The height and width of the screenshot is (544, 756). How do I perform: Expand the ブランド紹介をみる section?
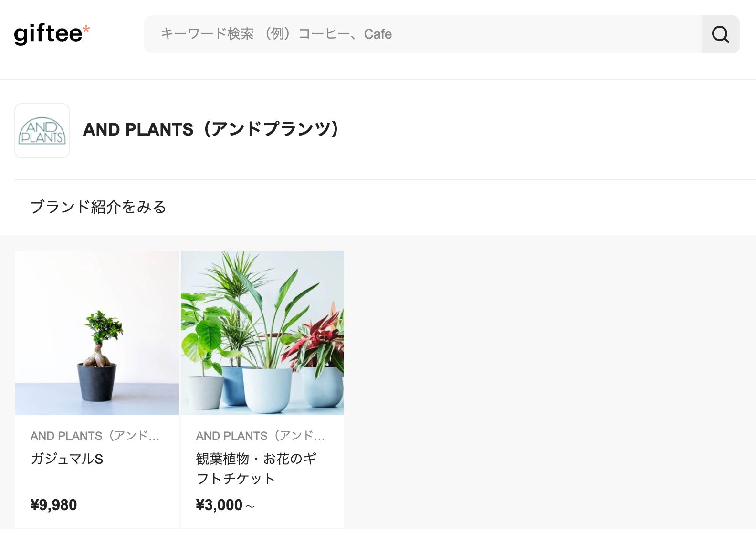(98, 207)
